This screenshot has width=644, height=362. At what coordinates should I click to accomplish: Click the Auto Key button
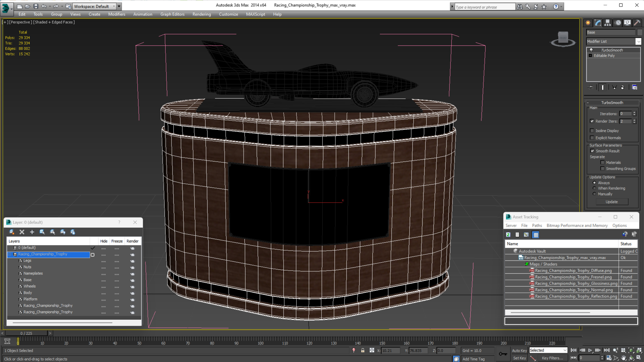coord(519,350)
